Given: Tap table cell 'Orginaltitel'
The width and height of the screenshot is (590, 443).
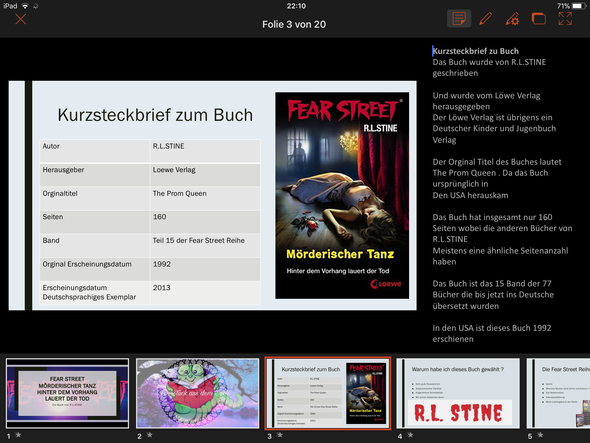Looking at the screenshot, I should click(x=95, y=198).
